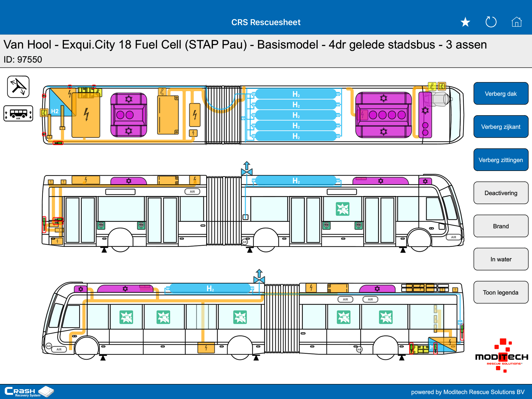Tap the hydrogen vent arrow on bottom view
The height and width of the screenshot is (399, 532).
[259, 276]
